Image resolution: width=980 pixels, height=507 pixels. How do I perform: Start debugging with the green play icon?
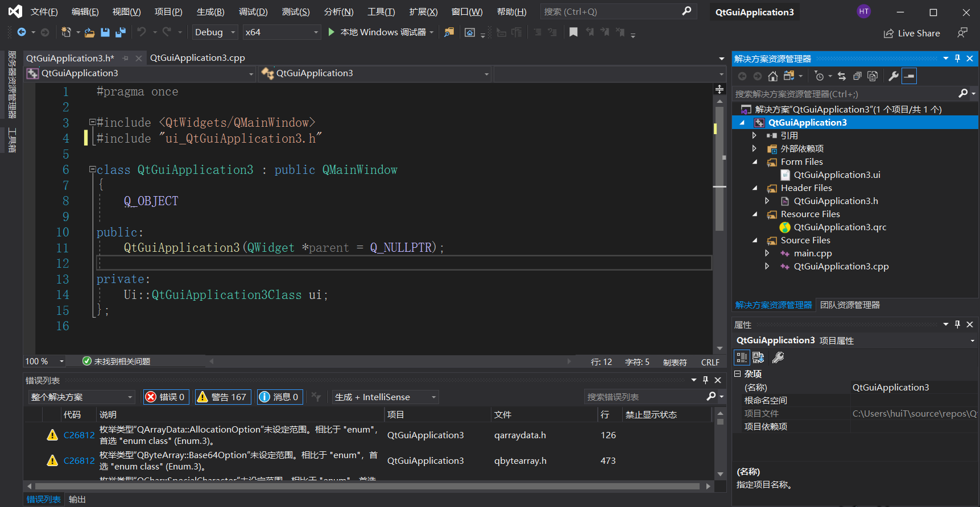[332, 32]
